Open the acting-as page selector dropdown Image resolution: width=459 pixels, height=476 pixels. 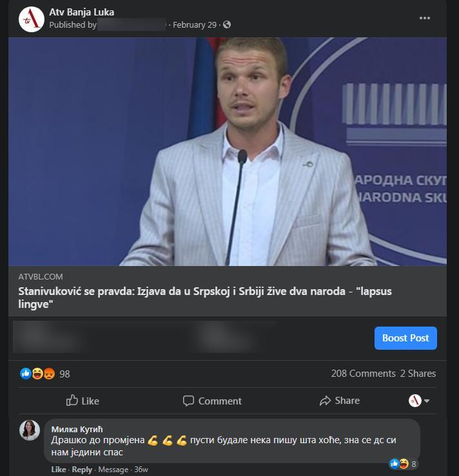tap(419, 401)
